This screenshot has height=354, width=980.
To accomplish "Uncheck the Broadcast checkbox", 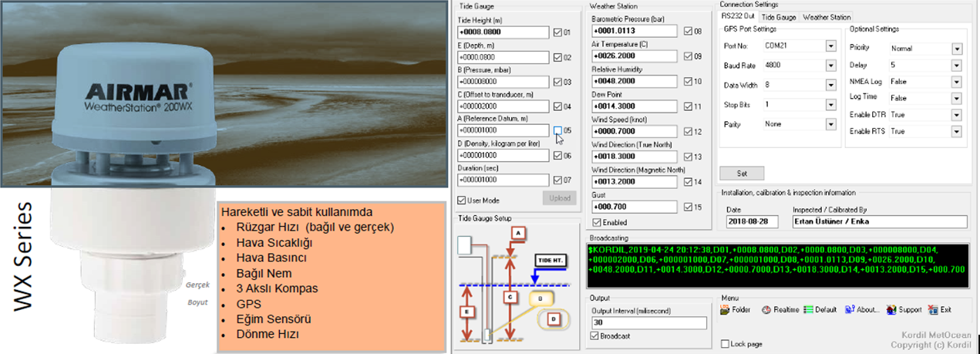I will click(x=594, y=336).
